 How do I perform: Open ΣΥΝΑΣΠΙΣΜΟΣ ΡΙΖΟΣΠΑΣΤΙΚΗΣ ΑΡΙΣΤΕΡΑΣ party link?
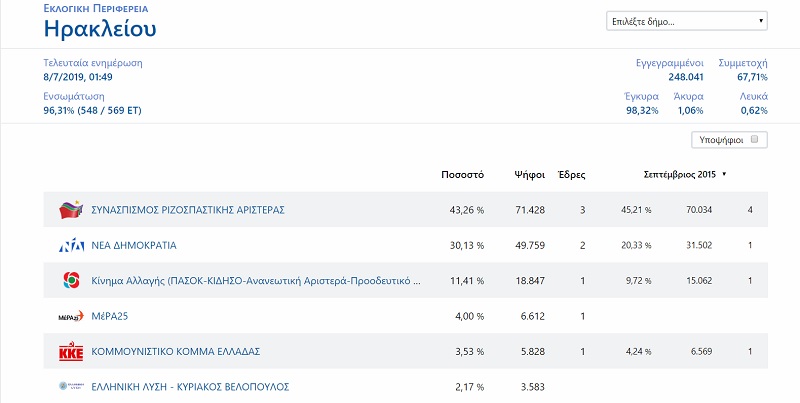[x=188, y=210]
